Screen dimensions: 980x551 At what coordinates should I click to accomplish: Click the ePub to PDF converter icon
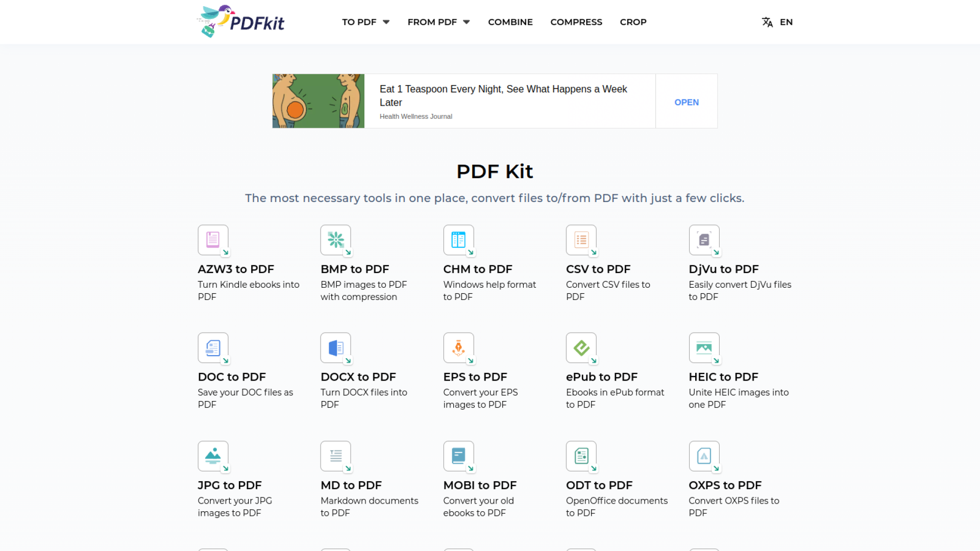coord(581,348)
